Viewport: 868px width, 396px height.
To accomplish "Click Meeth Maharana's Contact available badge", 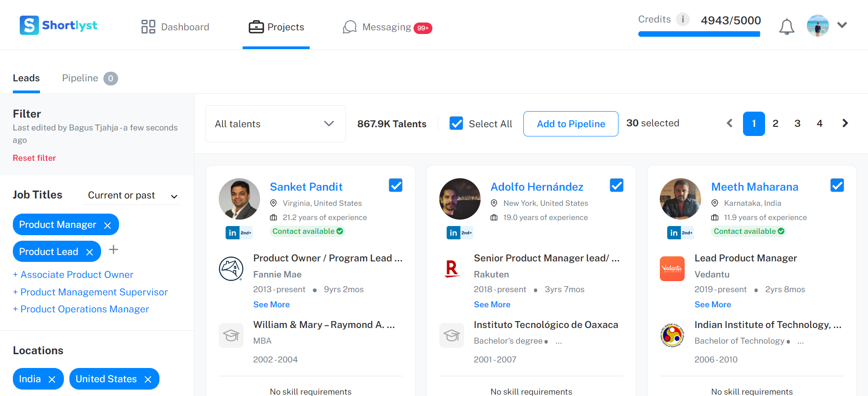I will point(749,231).
